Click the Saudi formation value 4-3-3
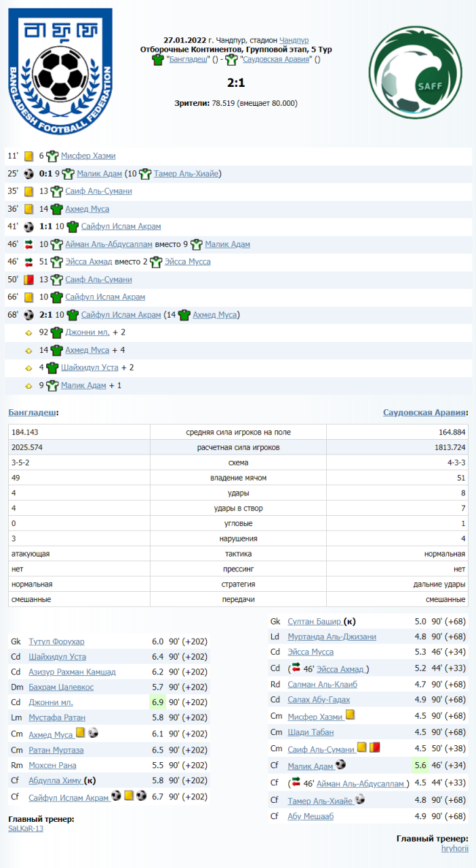The height and width of the screenshot is (868, 476). point(457,462)
